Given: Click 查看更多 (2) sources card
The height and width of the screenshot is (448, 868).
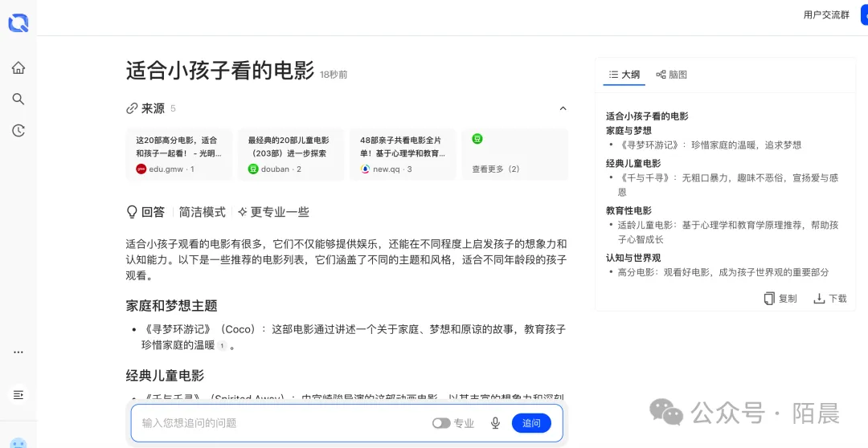Looking at the screenshot, I should tap(515, 154).
